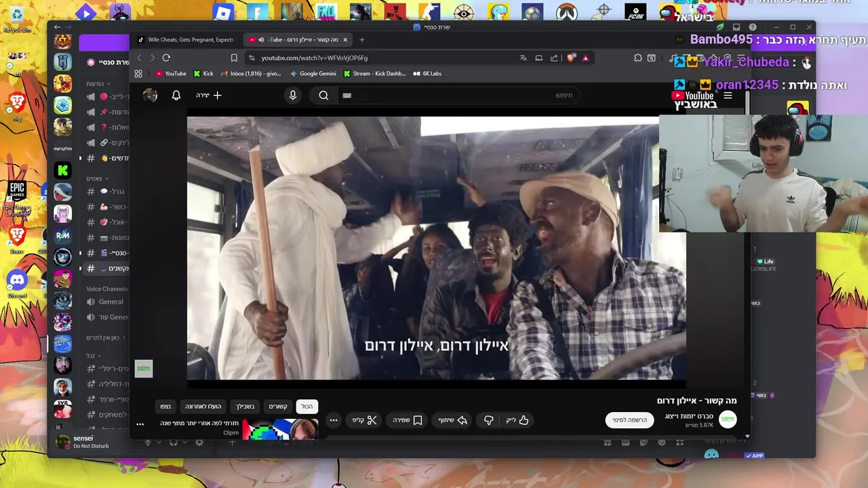The height and width of the screenshot is (488, 868).
Task: Open Google Gemini bookmark
Action: click(313, 73)
